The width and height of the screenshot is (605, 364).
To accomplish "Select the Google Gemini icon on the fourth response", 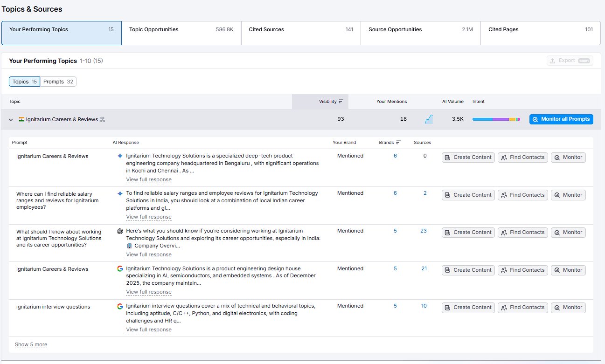I will pyautogui.click(x=120, y=268).
